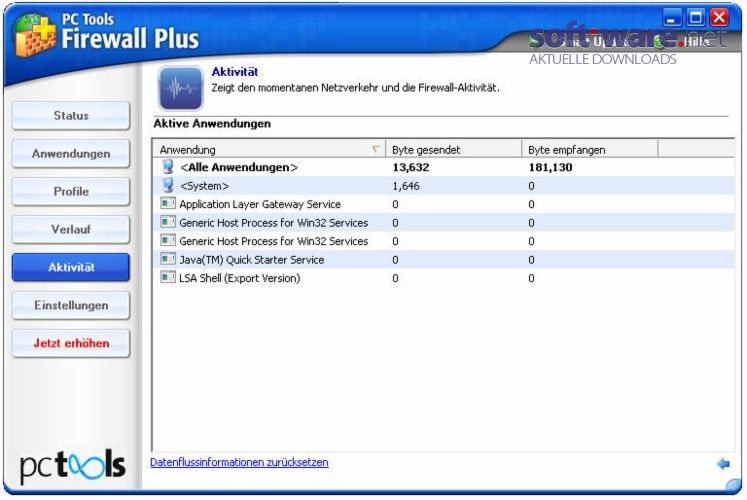Viewport: 747px width, 500px height.
Task: Click Byte empfangen value for System
Action: point(531,186)
